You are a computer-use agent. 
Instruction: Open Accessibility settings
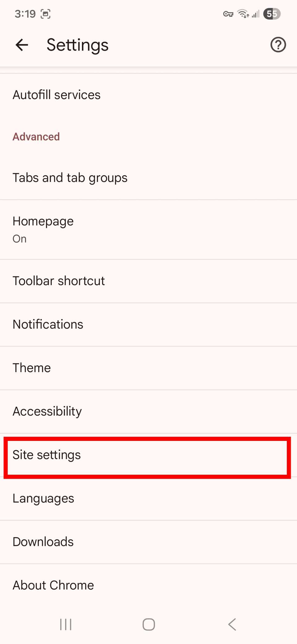tap(47, 411)
